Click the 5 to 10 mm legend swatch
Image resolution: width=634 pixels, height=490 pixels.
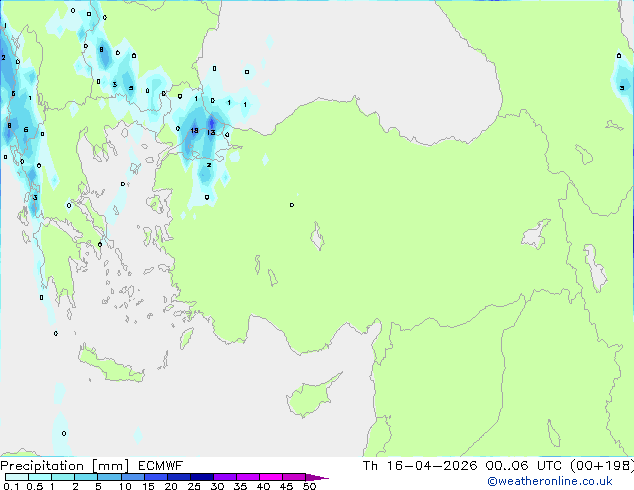(x=109, y=477)
